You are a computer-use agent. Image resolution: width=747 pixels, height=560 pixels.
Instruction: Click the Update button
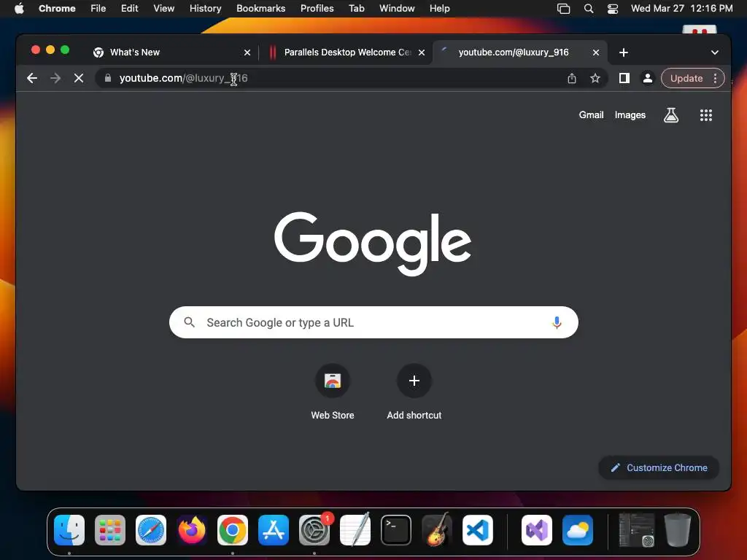pos(686,78)
